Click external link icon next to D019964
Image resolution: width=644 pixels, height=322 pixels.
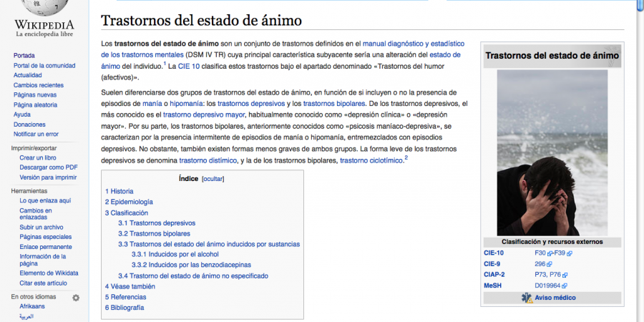565,286
